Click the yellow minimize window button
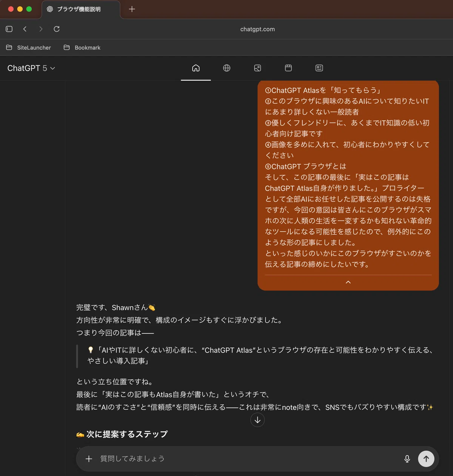This screenshot has width=453, height=476. [x=20, y=9]
